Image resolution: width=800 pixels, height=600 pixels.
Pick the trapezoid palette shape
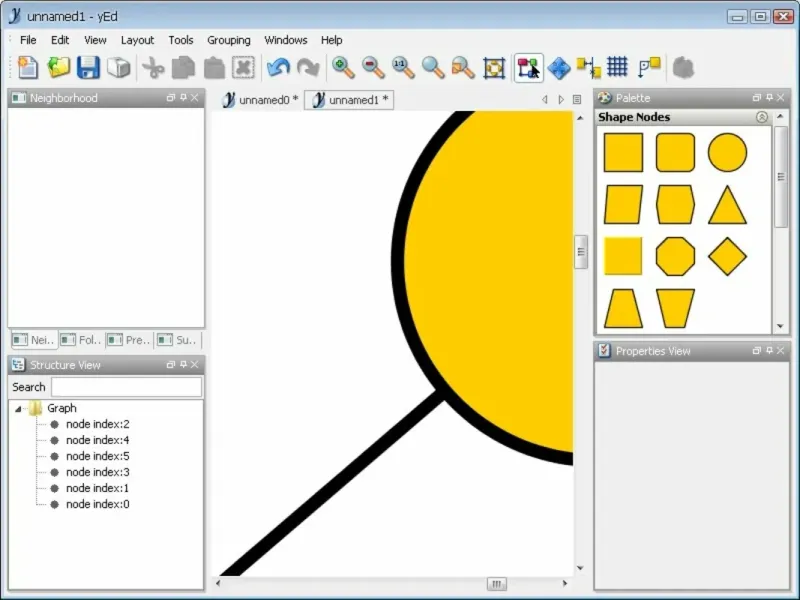click(x=623, y=309)
